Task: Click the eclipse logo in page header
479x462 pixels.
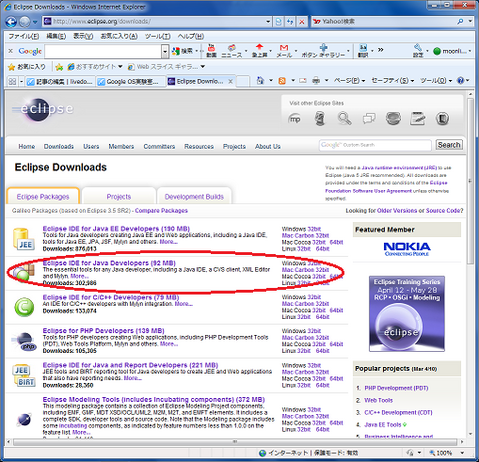Action: [x=43, y=110]
